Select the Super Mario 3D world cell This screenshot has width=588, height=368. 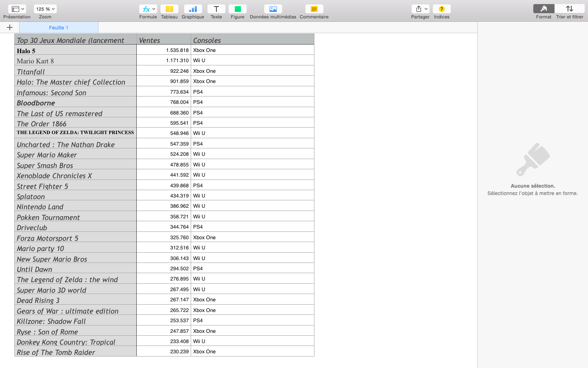(76, 289)
